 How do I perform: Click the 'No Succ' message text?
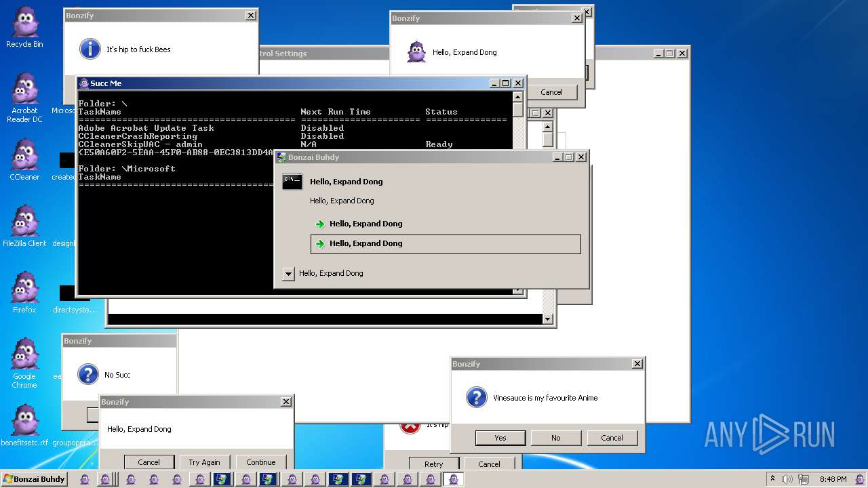point(117,375)
